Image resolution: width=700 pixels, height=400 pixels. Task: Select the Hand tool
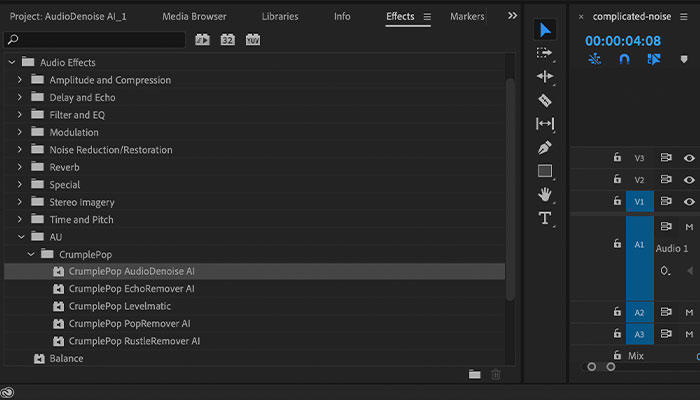click(x=545, y=195)
